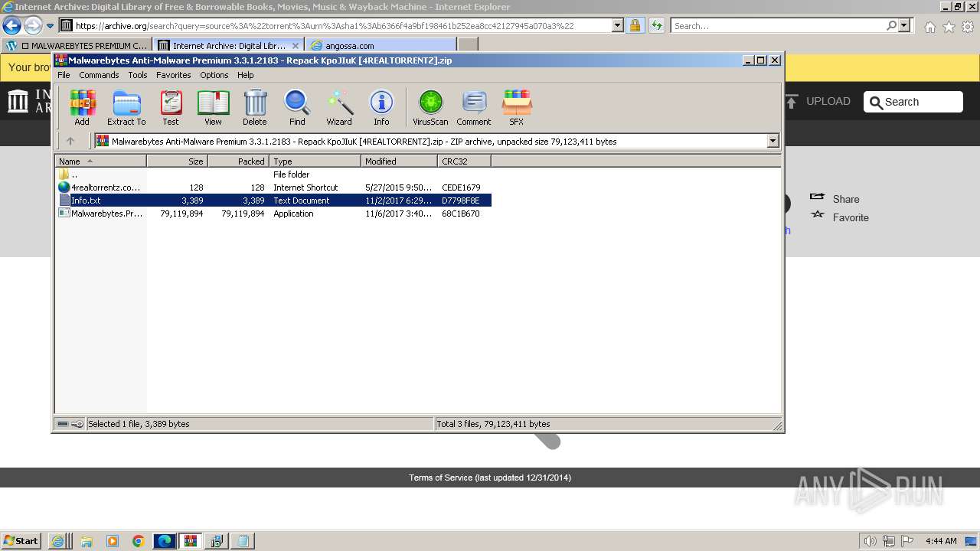Select the parent folder '..' row
Screen dimensions: 980x551
click(x=273, y=174)
